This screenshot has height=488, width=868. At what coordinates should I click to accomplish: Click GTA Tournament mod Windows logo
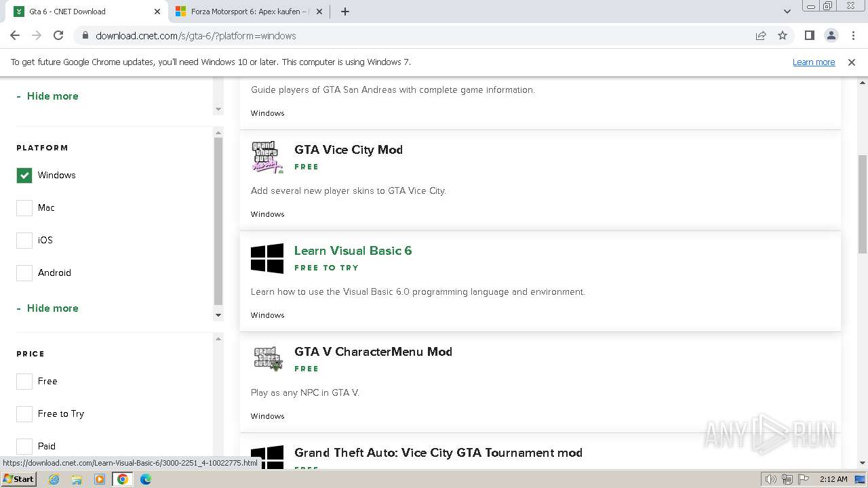[x=267, y=456]
